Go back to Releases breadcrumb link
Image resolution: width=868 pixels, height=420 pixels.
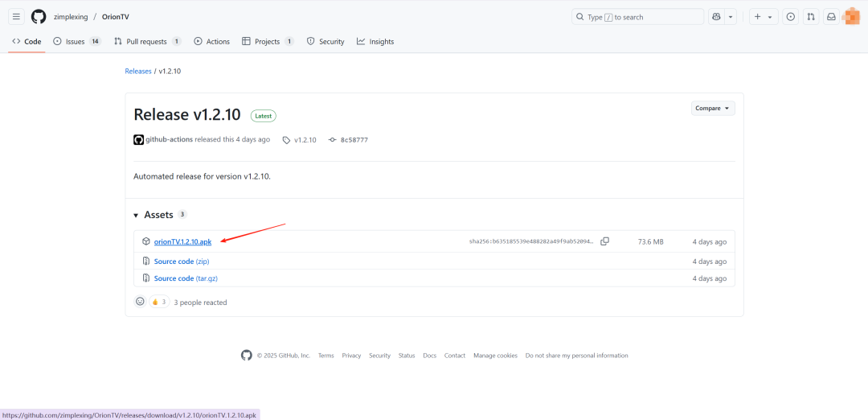138,72
